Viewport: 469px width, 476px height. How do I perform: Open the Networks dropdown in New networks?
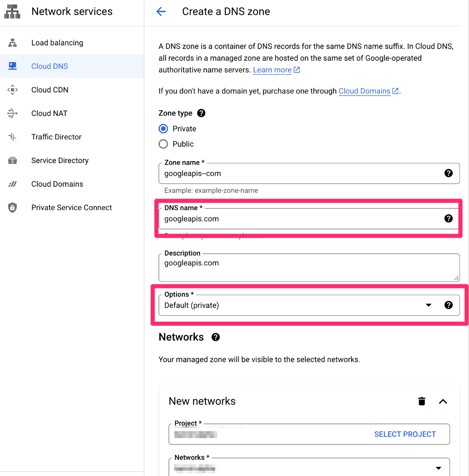point(309,468)
